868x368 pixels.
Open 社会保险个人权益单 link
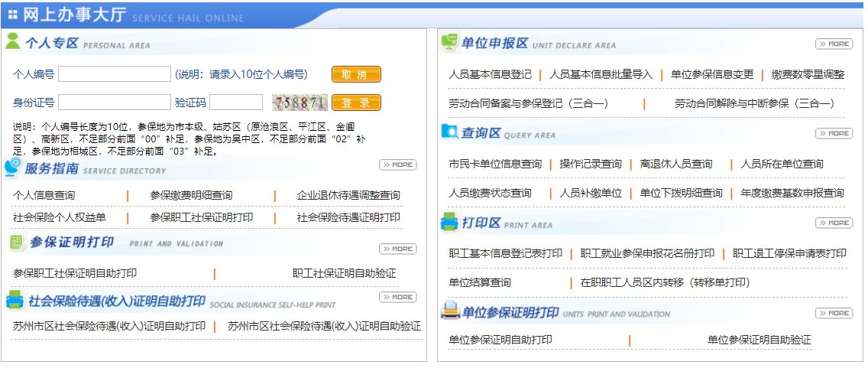pyautogui.click(x=60, y=217)
